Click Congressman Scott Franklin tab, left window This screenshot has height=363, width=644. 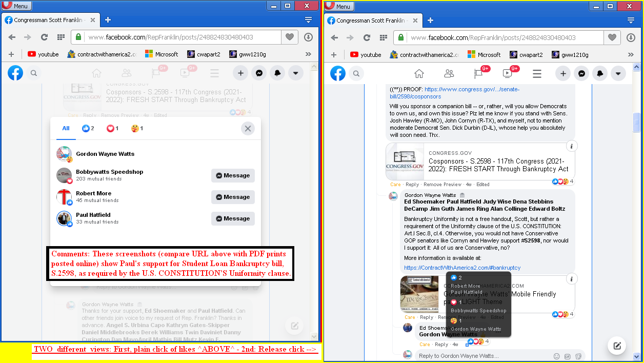(x=50, y=20)
